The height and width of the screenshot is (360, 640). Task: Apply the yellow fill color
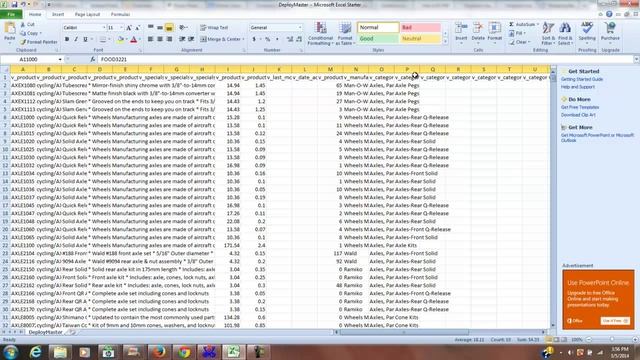pyautogui.click(x=120, y=40)
